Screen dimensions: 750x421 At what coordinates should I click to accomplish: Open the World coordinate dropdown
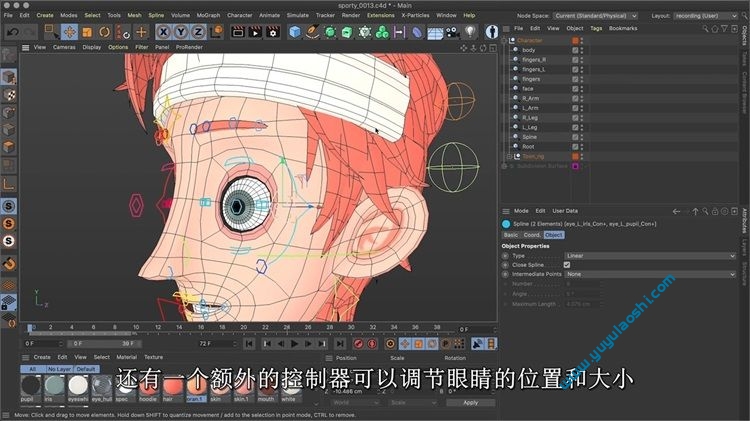tap(354, 403)
